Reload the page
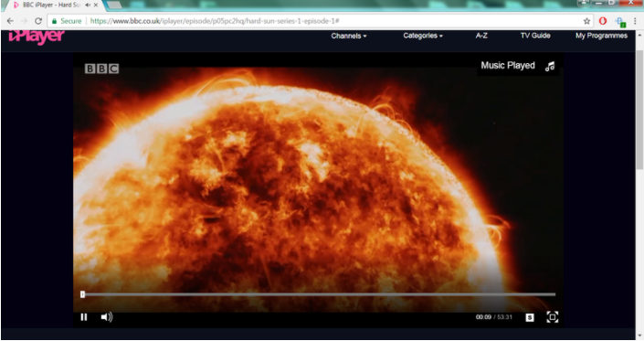Viewport: 644px width, 341px height. pyautogui.click(x=38, y=21)
